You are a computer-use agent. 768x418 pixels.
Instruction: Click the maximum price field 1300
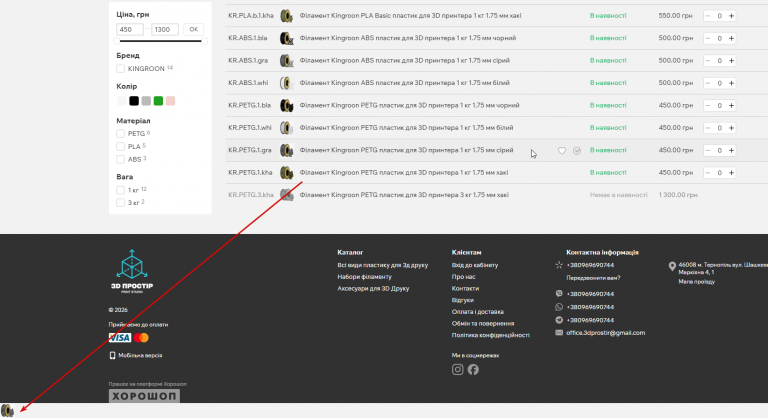tap(165, 29)
